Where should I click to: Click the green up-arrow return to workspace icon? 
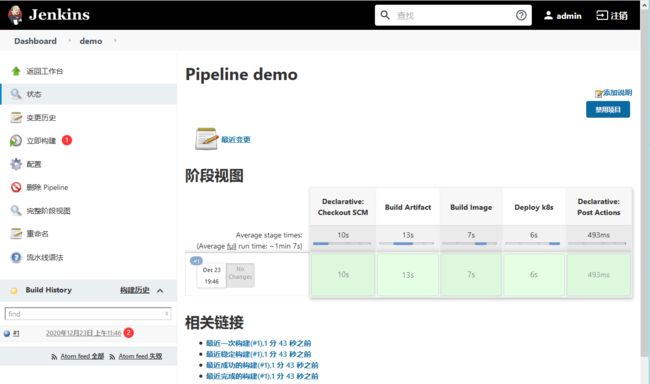tap(16, 71)
